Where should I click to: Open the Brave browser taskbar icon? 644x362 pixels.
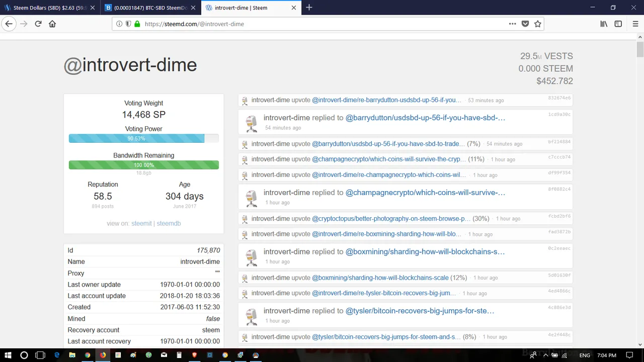194,355
